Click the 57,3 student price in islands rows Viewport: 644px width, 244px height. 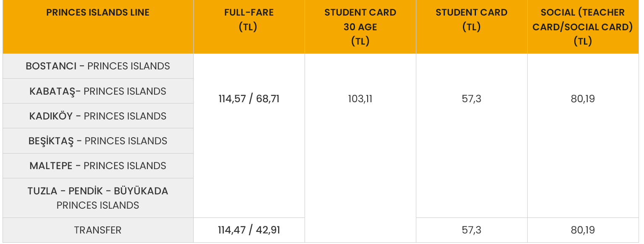pos(471,99)
